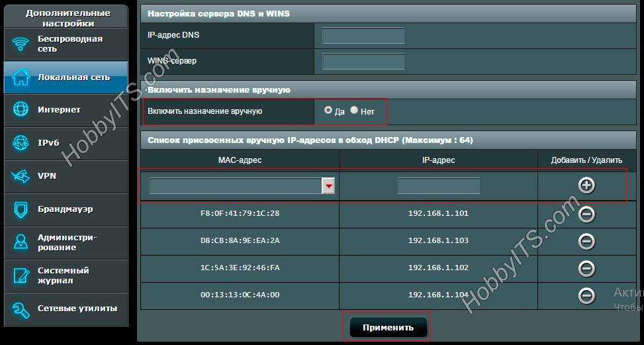Click the IP-адрес DNS input field

tap(363, 35)
